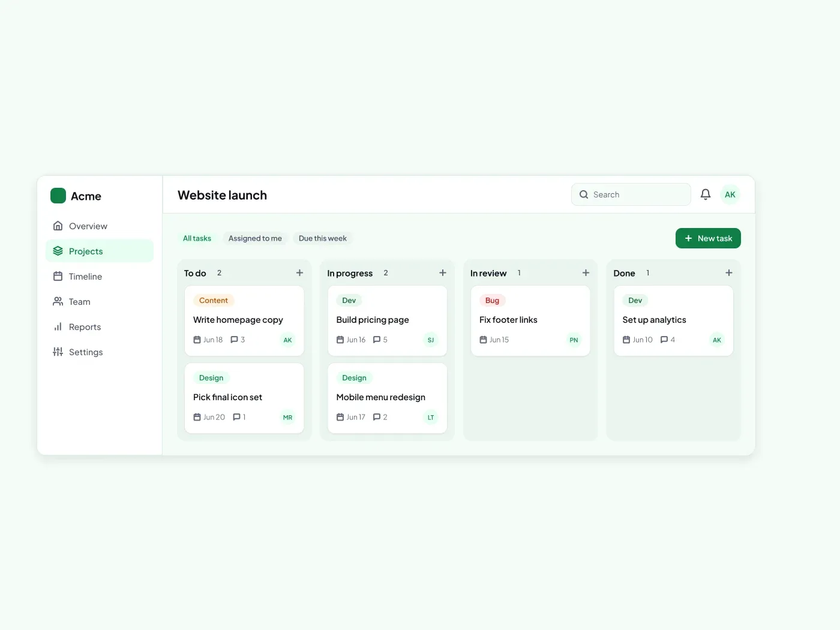840x630 pixels.
Task: Open Settings in sidebar
Action: click(100, 352)
